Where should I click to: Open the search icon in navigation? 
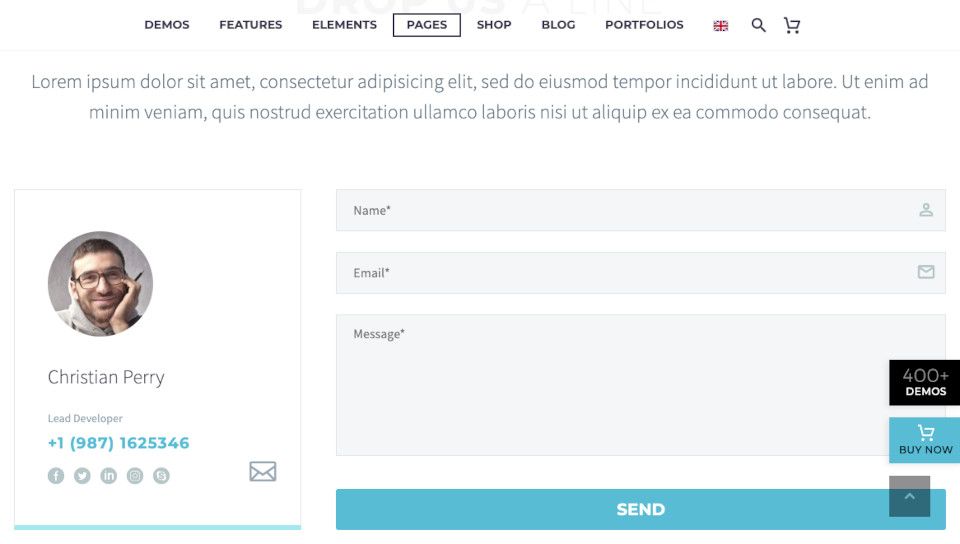758,25
